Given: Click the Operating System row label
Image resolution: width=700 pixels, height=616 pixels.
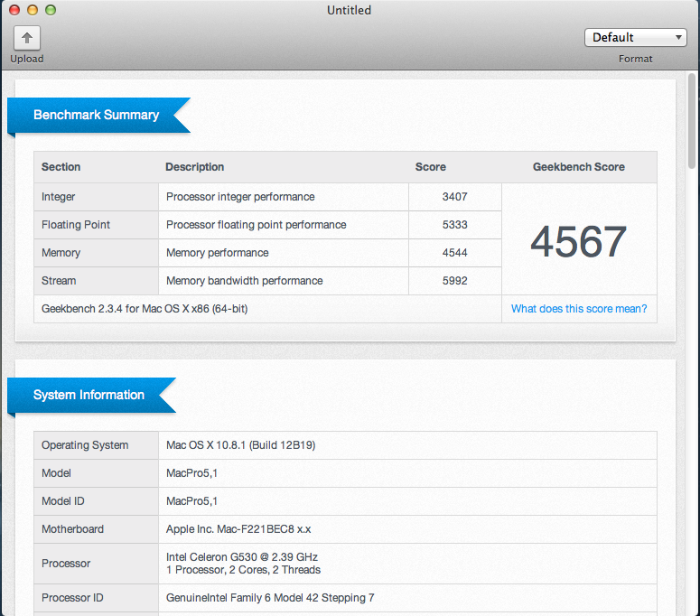Looking at the screenshot, I should click(85, 445).
